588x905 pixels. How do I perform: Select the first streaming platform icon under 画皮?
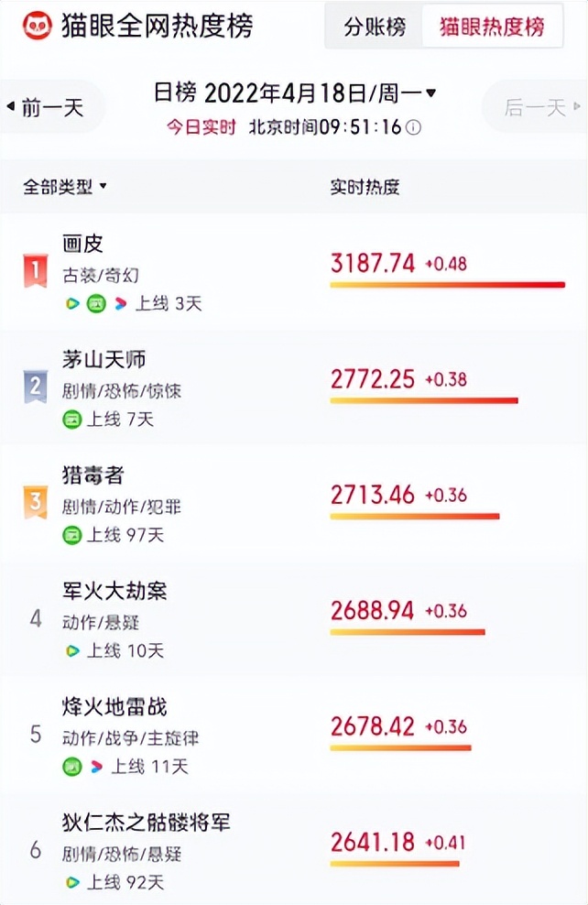click(71, 302)
